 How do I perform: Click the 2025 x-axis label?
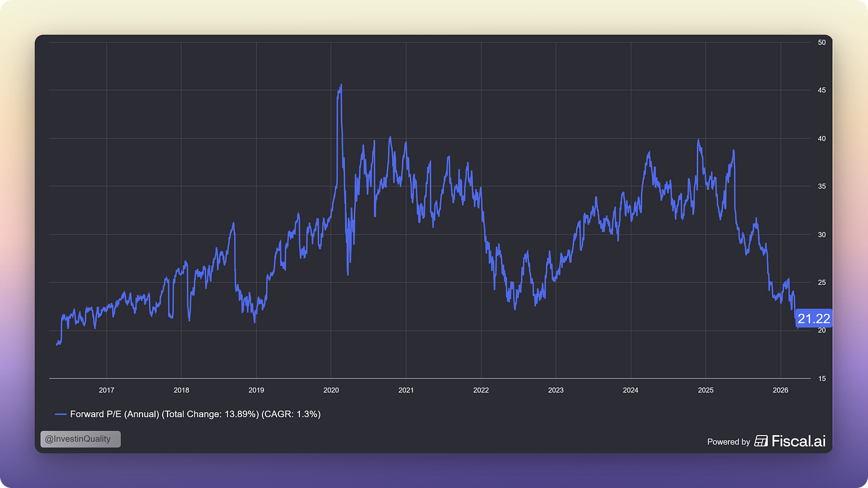[706, 390]
